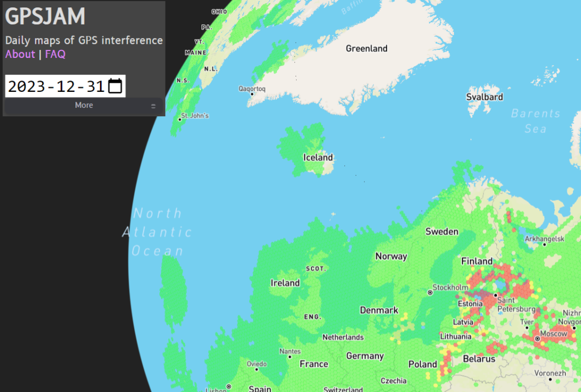
Task: Open the calendar date picker icon
Action: (115, 86)
